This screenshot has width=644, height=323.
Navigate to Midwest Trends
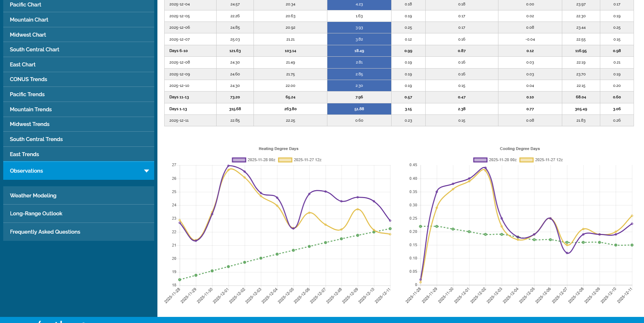click(x=30, y=124)
